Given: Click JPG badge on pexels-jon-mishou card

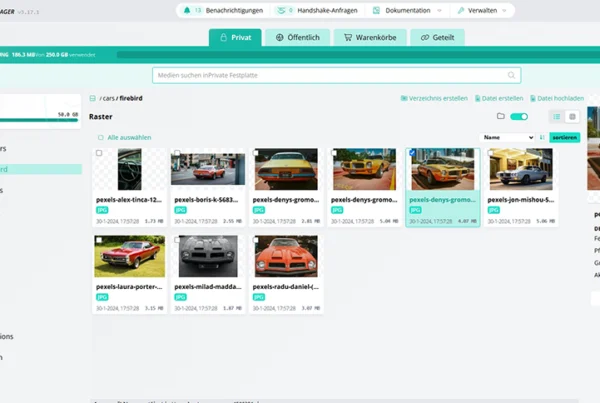Looking at the screenshot, I should click(494, 210).
